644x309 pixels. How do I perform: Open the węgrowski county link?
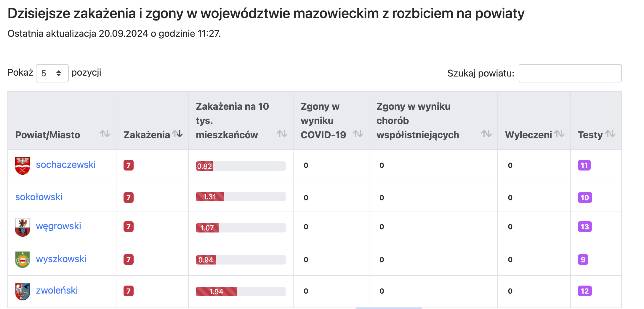click(58, 226)
